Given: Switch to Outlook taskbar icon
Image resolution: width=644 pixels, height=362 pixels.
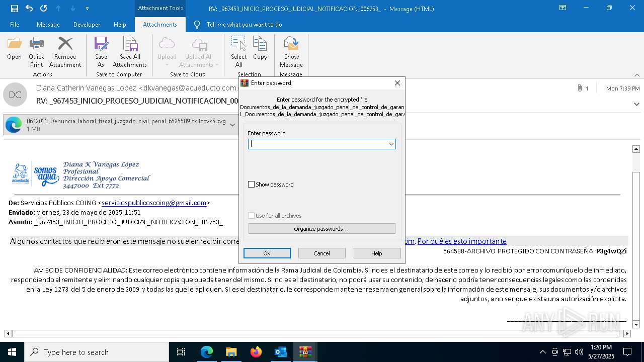Looking at the screenshot, I should pyautogui.click(x=280, y=352).
